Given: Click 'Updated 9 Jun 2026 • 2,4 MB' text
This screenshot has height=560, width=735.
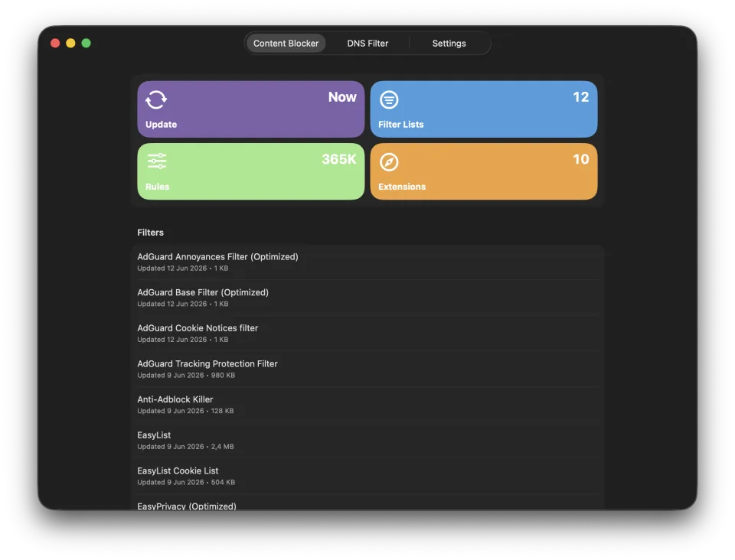Looking at the screenshot, I should 185,447.
